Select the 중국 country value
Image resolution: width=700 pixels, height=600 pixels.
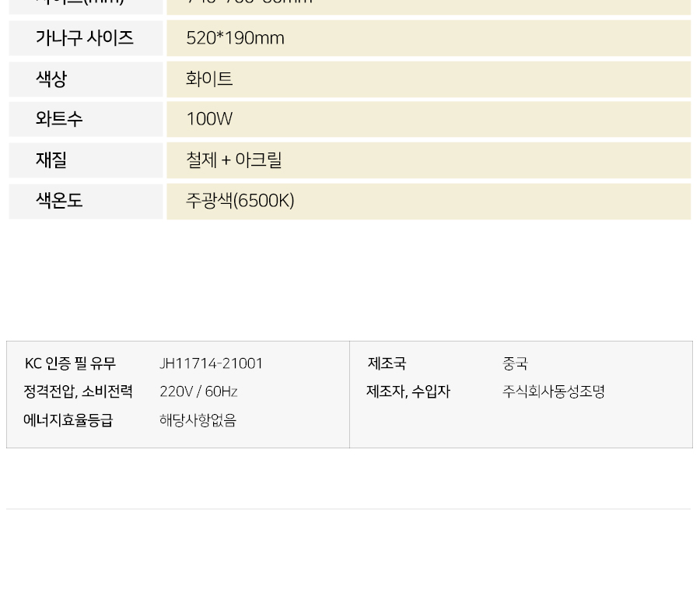point(515,363)
